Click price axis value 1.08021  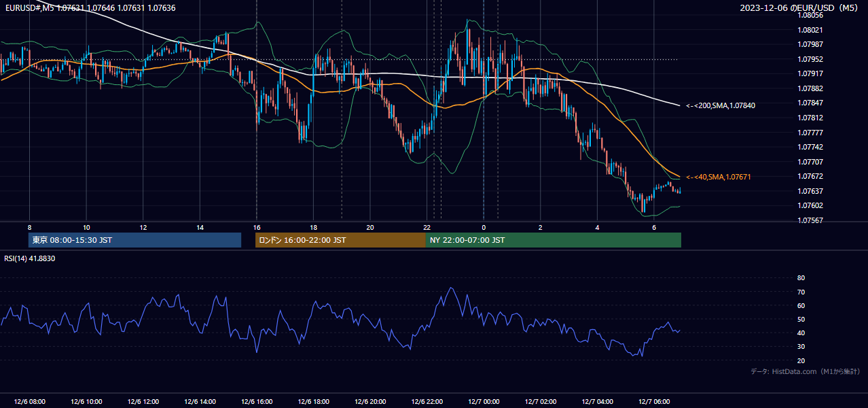(811, 30)
